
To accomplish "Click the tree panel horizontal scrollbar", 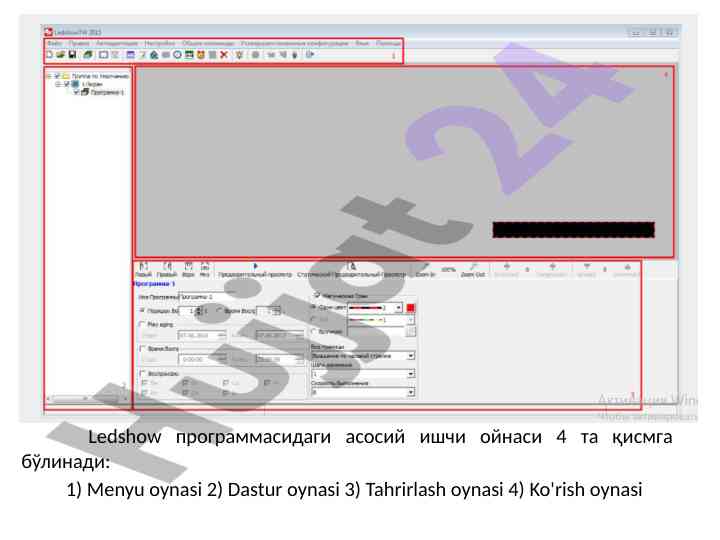I will click(87, 399).
